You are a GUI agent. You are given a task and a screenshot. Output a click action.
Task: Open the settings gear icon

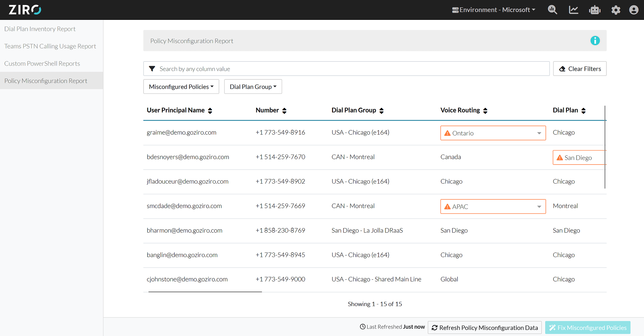click(x=616, y=10)
